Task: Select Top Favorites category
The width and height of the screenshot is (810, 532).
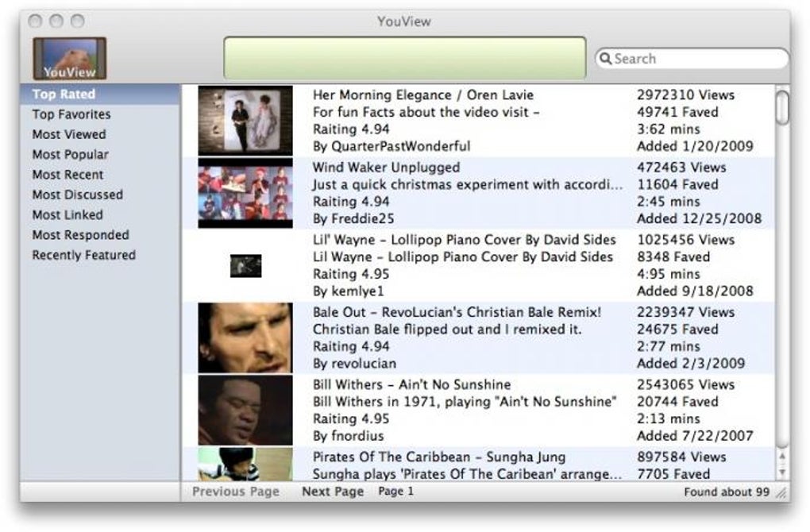Action: (71, 114)
